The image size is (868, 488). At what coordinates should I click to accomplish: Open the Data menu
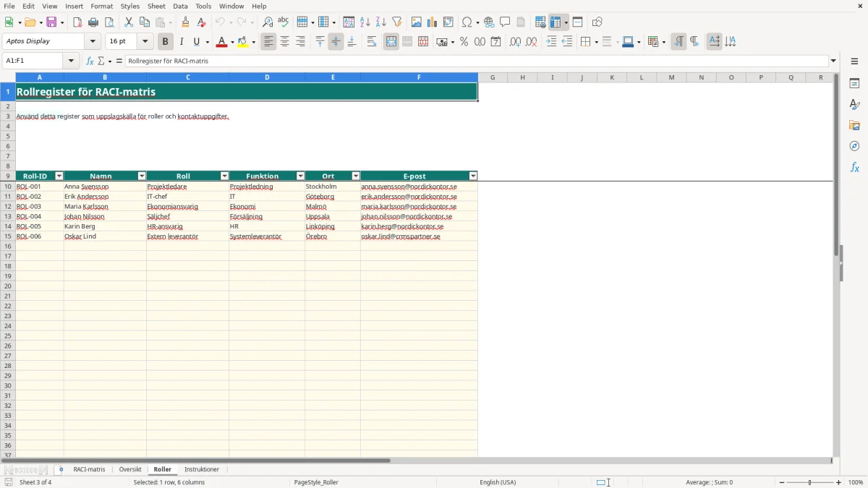click(180, 6)
